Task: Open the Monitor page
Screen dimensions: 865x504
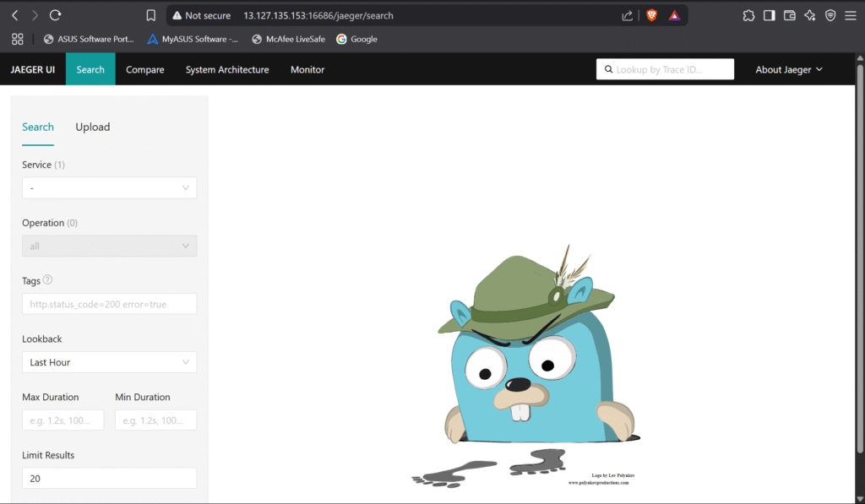Action: click(307, 69)
